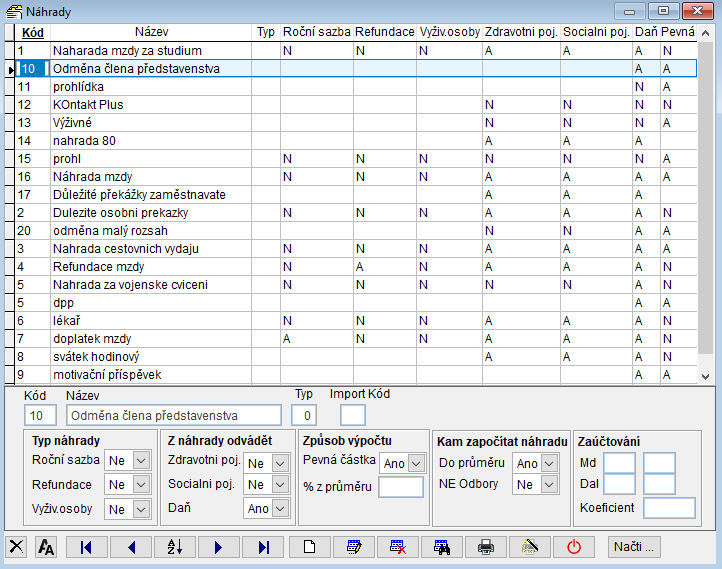Click the Načti ... button

pos(634,547)
